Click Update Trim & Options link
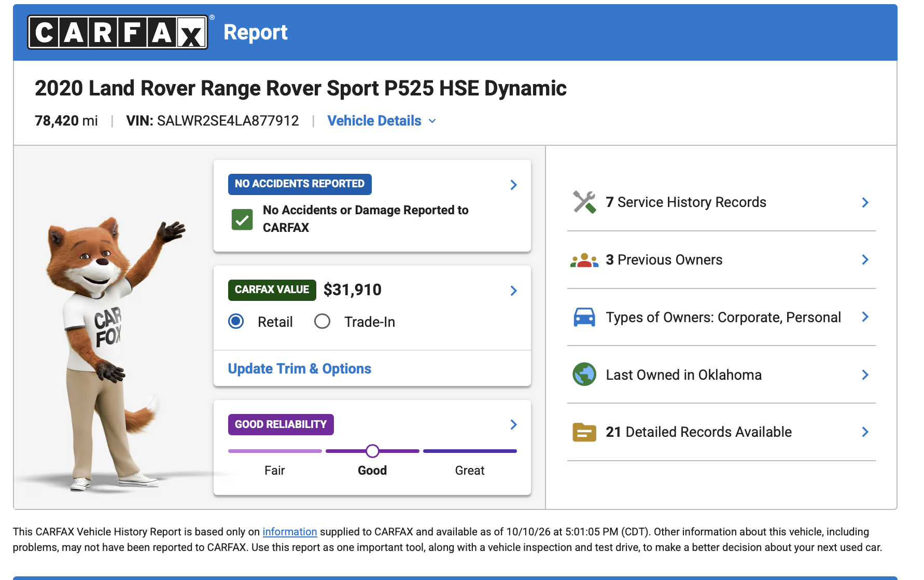Screen dimensions: 924x580 pyautogui.click(x=300, y=369)
